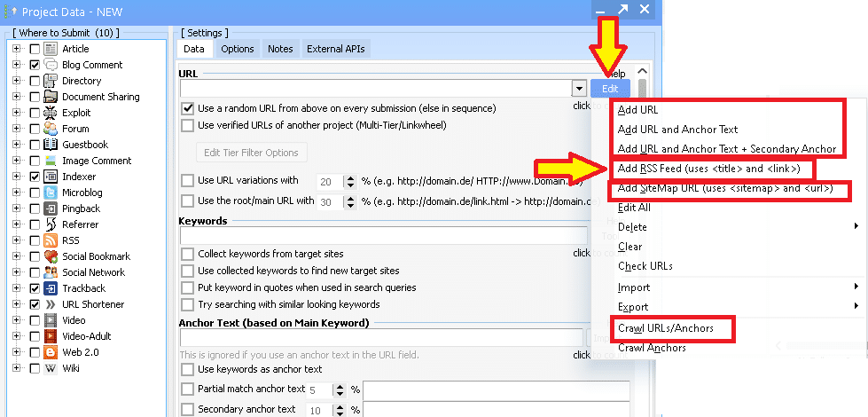Choose Add SiteMap URL menu entry

(725, 188)
